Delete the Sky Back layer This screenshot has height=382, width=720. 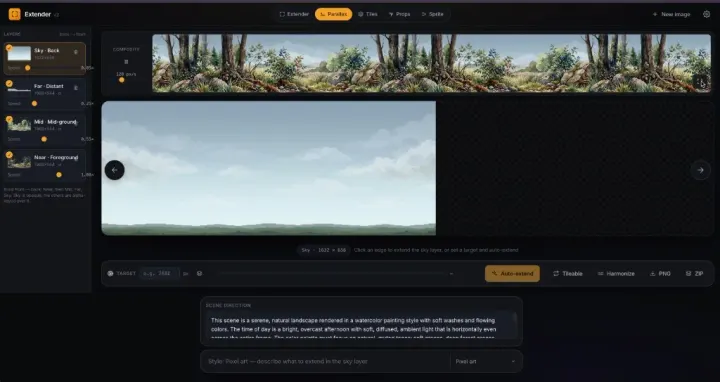point(76,52)
